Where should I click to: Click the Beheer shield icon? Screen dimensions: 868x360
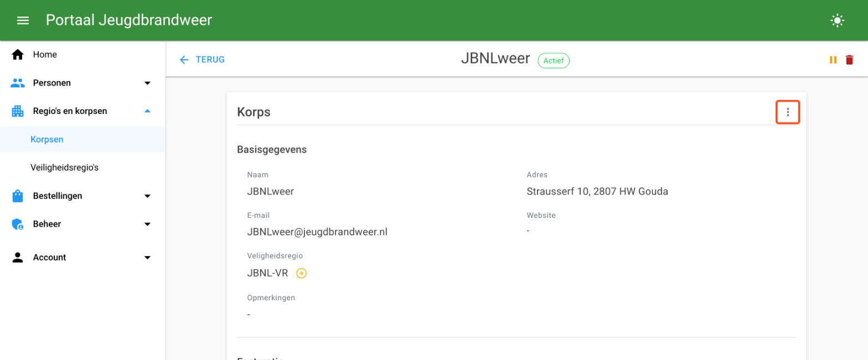[x=18, y=224]
